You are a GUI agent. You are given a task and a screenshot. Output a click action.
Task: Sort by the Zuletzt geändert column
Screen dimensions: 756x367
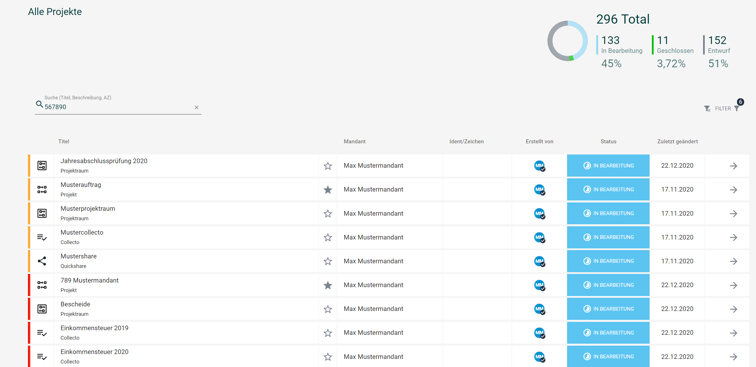click(677, 141)
